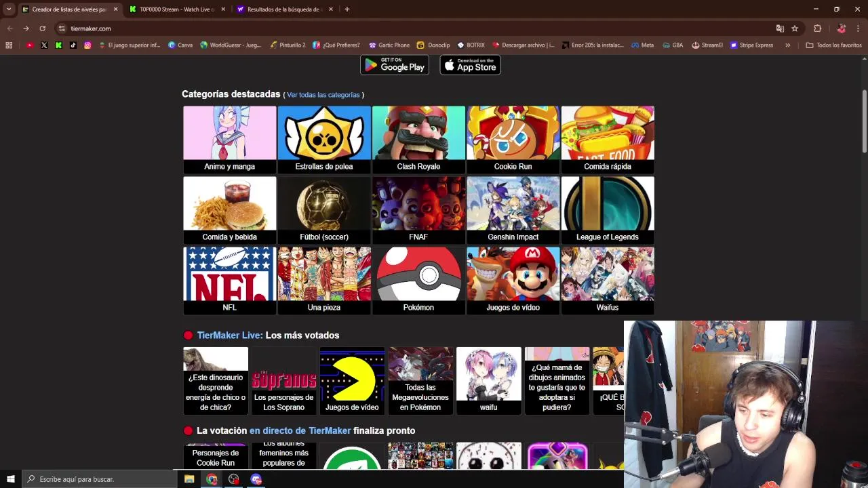Click the YouTube bookmark icon

(x=30, y=45)
